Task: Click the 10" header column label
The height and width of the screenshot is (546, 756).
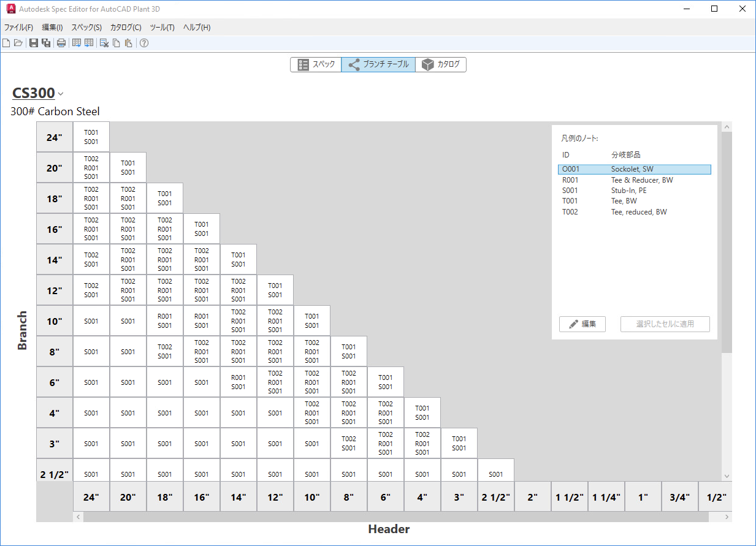Action: pyautogui.click(x=312, y=497)
